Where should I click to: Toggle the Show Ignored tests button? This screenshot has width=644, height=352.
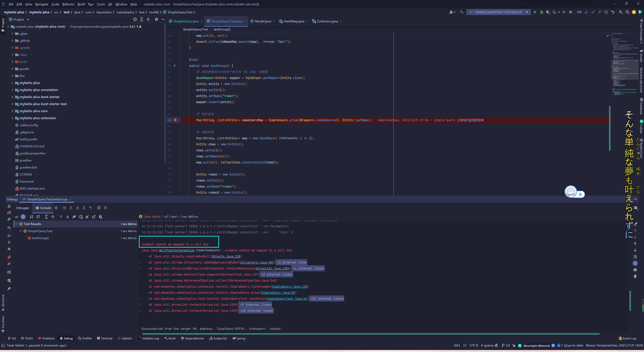pos(23,217)
